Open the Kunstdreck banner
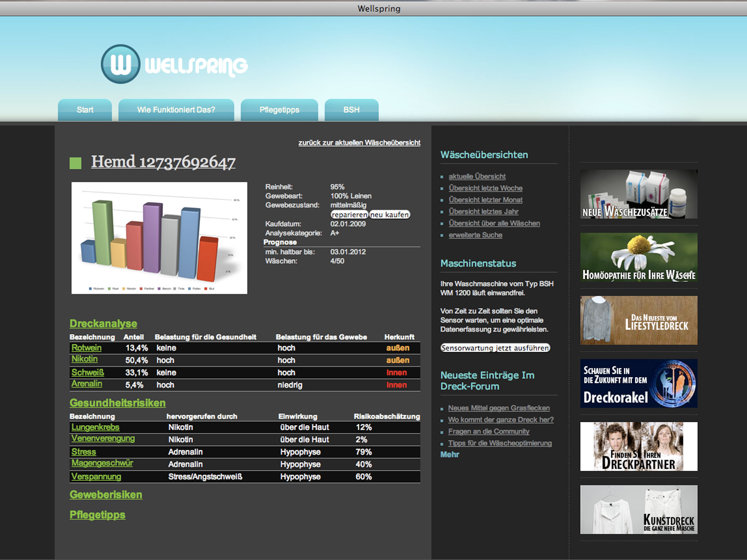Viewport: 747px width, 560px height. coord(638,509)
